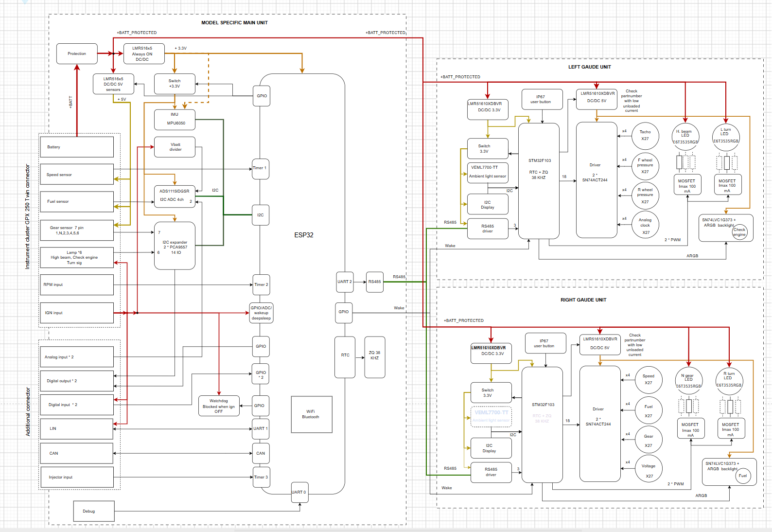Image resolution: width=772 pixels, height=532 pixels.
Task: Select the H. beam LED circle
Action: click(x=685, y=137)
